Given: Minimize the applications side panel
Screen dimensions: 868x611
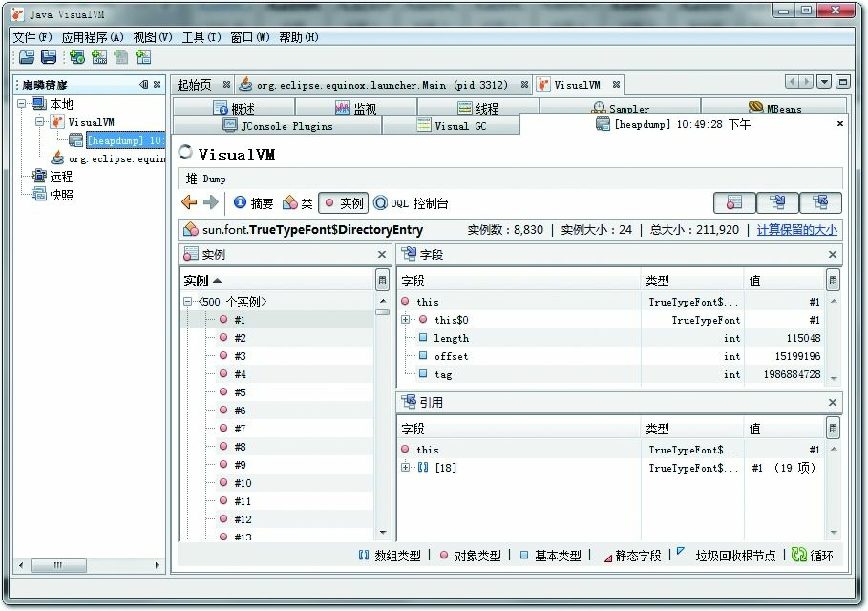Looking at the screenshot, I should pyautogui.click(x=144, y=84).
